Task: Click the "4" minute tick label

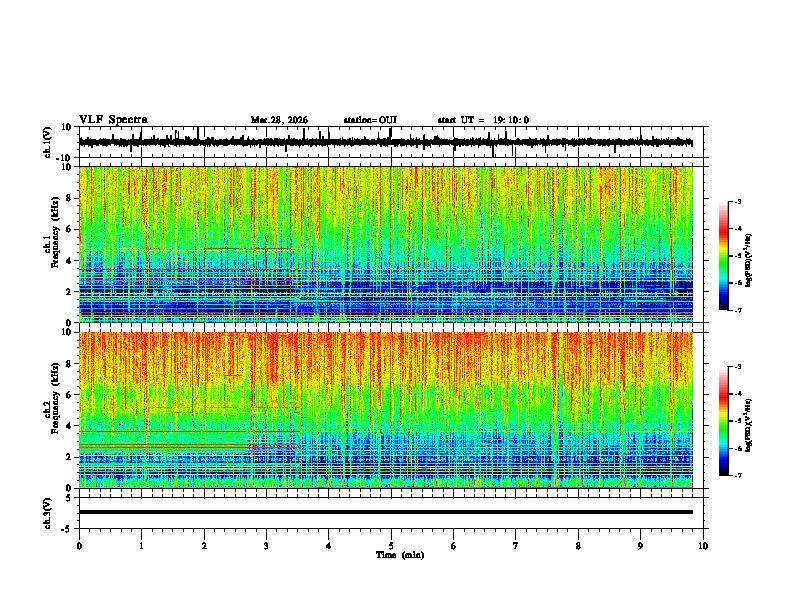Action: [328, 546]
